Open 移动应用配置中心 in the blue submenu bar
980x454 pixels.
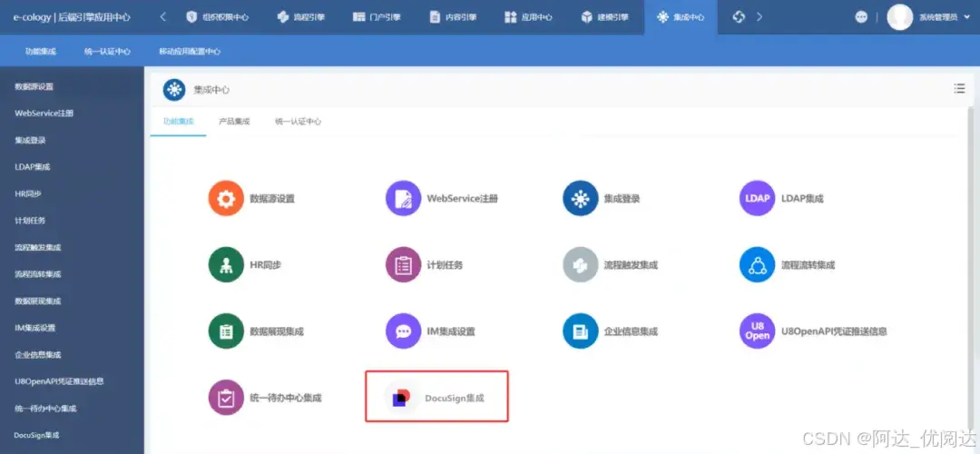point(190,51)
